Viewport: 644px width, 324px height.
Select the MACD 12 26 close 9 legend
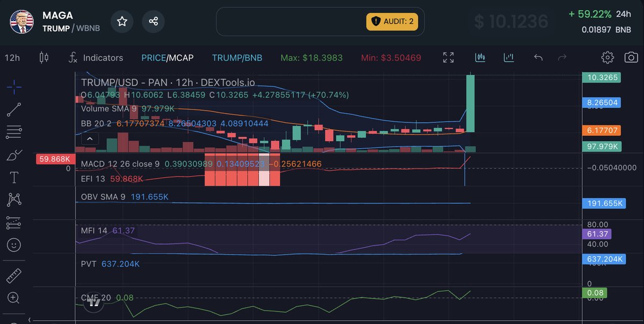point(201,164)
